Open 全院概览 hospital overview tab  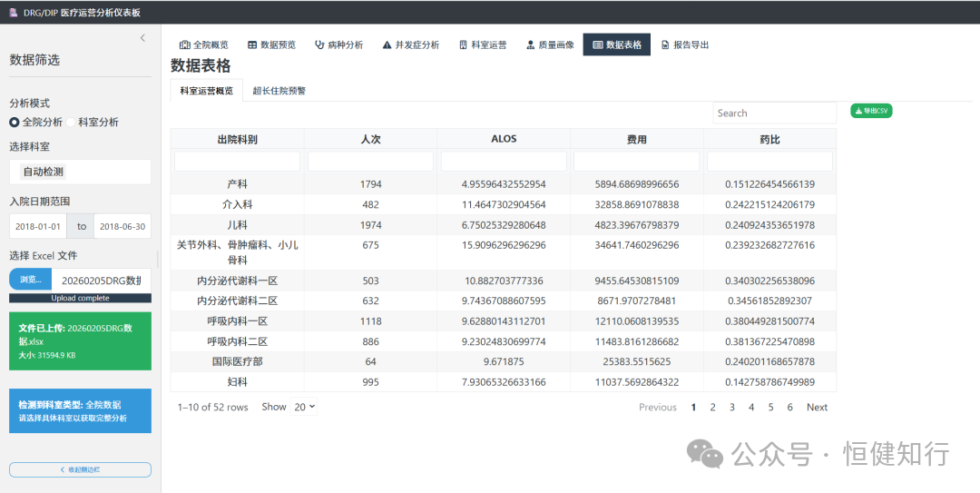pos(204,44)
